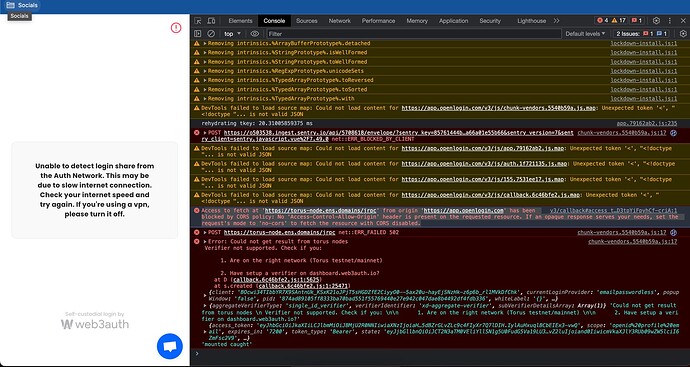Click the red error count badge

point(602,21)
